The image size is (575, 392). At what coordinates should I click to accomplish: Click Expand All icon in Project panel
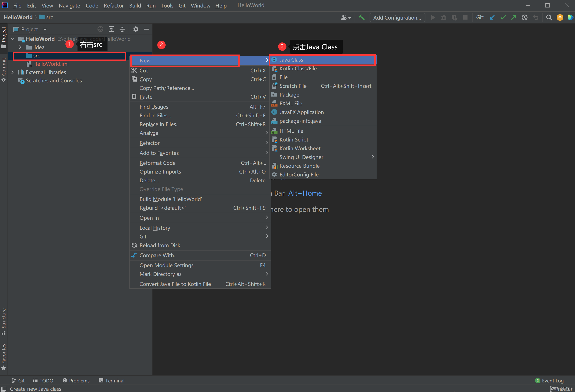[111, 29]
